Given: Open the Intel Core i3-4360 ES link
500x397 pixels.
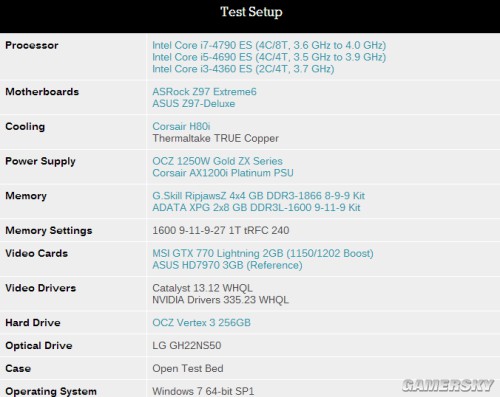Looking at the screenshot, I should pos(243,69).
